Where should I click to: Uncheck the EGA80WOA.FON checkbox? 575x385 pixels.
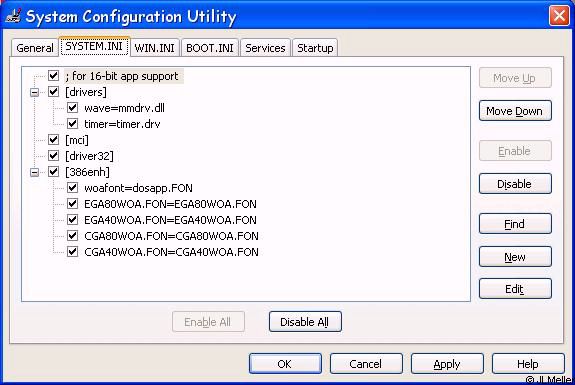click(x=73, y=204)
